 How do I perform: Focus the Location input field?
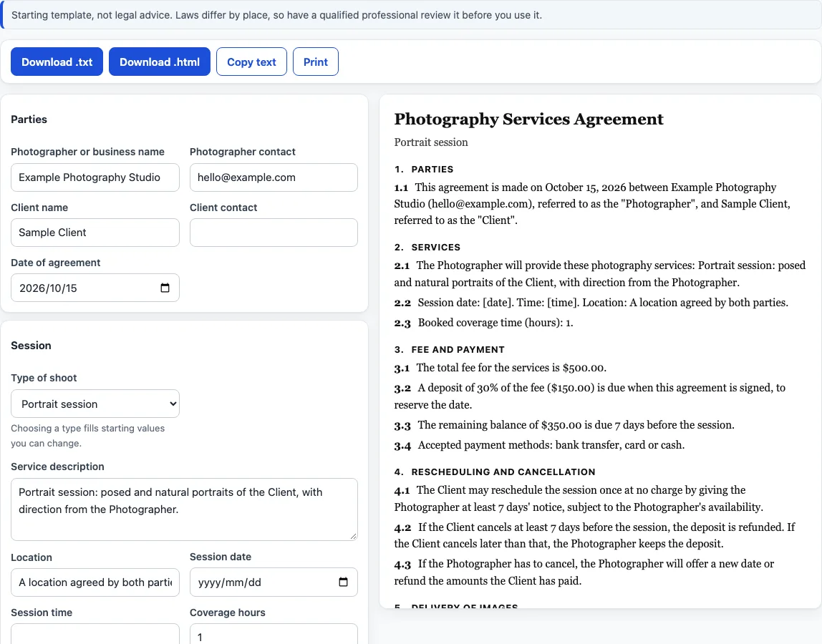coord(95,582)
